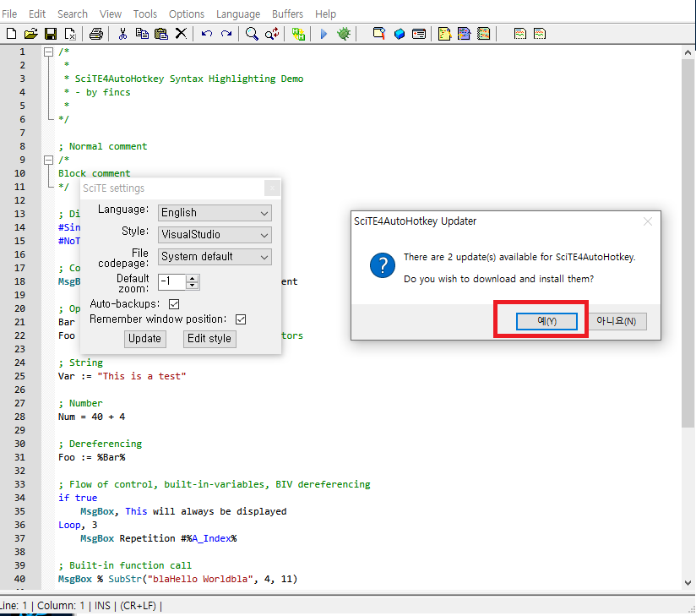Screen dimensions: 696x616
Task: Click the last toolbar document icon
Action: click(539, 34)
